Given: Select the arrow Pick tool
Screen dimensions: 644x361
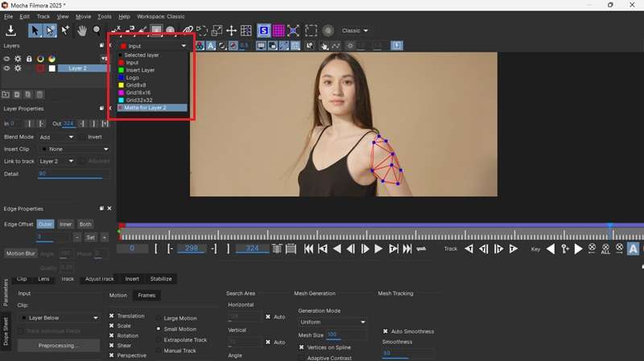Looking at the screenshot, I should pos(35,31).
